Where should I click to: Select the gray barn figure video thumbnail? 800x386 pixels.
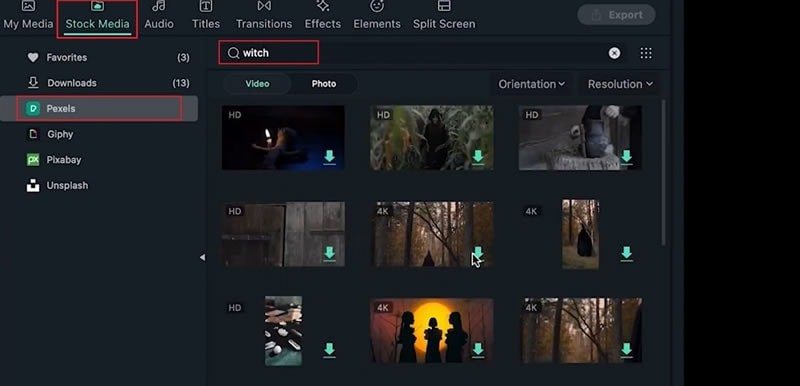coord(580,137)
